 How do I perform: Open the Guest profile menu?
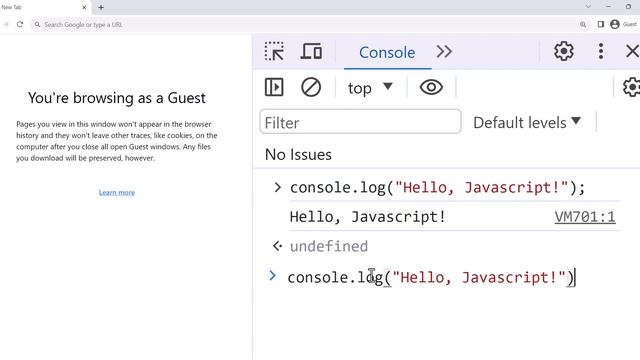point(623,24)
